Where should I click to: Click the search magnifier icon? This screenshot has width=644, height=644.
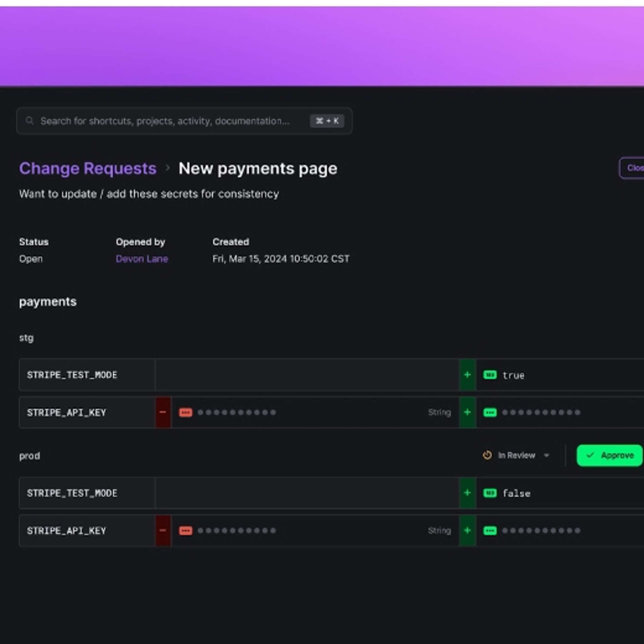point(29,120)
